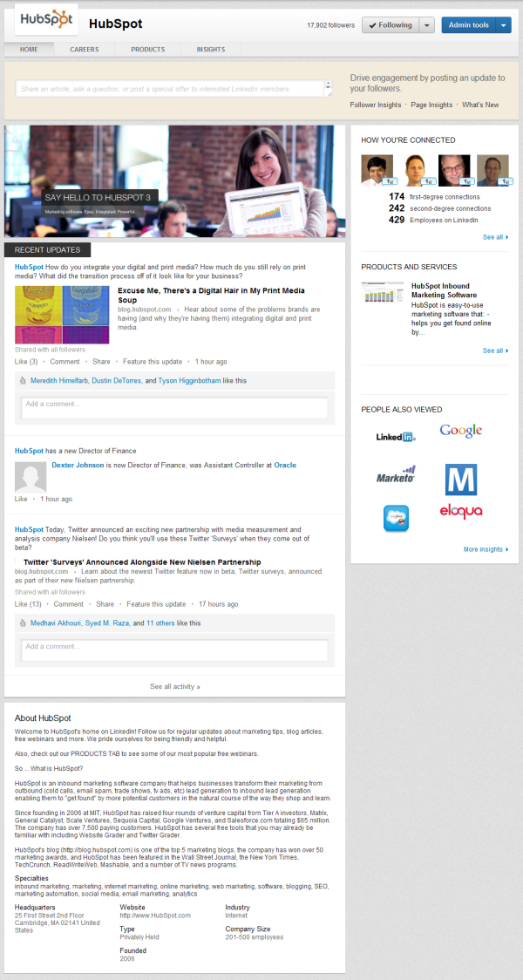
Task: Open Meredith Himelfarb's profile
Action: (59, 380)
